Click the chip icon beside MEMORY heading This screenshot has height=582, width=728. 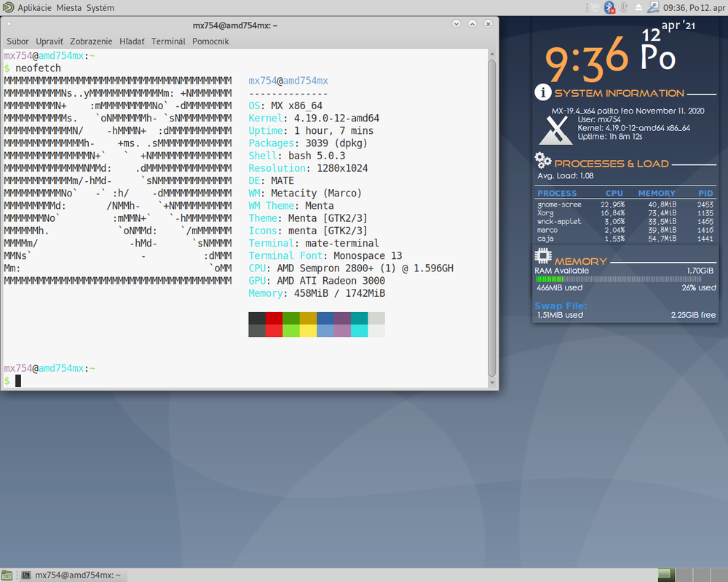[543, 256]
